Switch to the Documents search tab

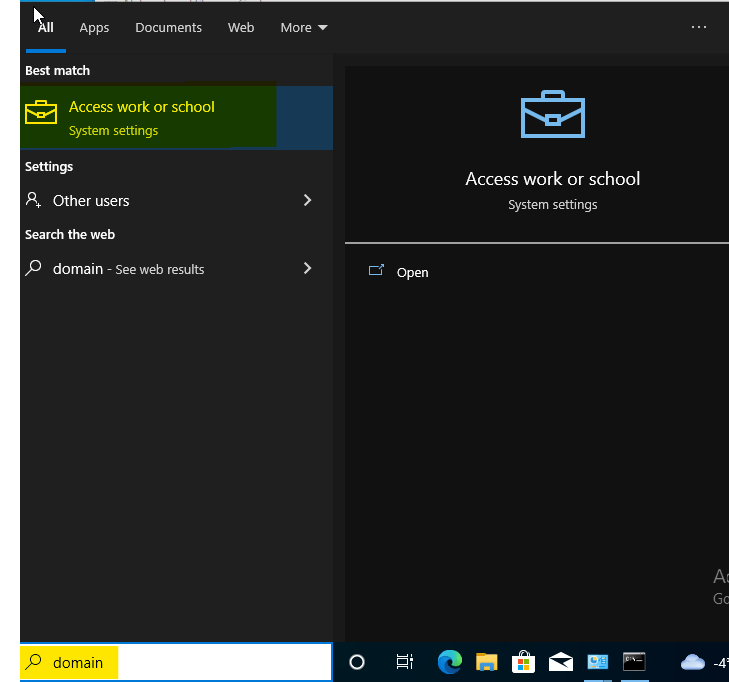168,28
